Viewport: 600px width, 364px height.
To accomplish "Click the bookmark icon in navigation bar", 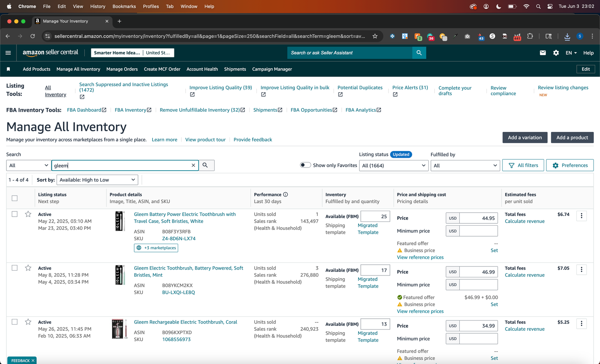I will coord(8,69).
